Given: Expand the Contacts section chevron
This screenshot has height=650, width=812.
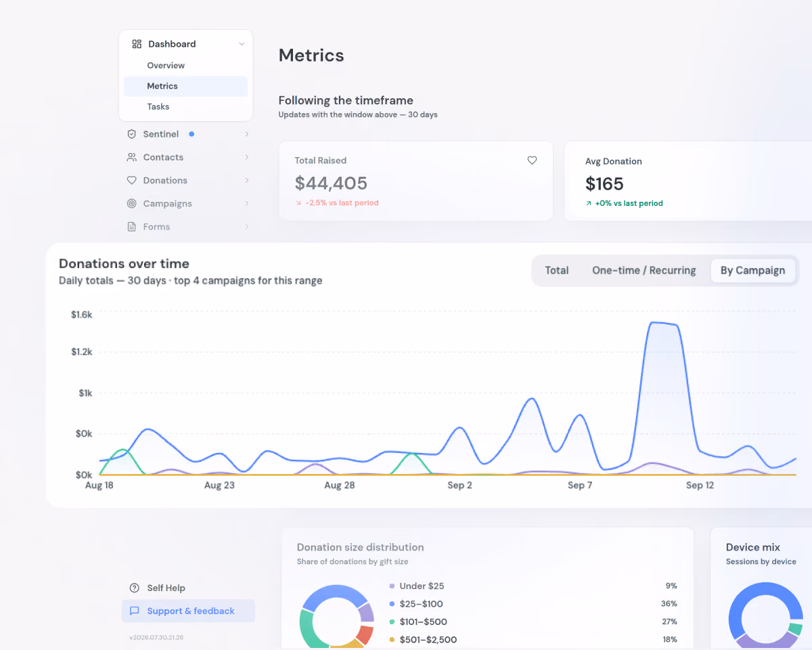Looking at the screenshot, I should pyautogui.click(x=246, y=157).
